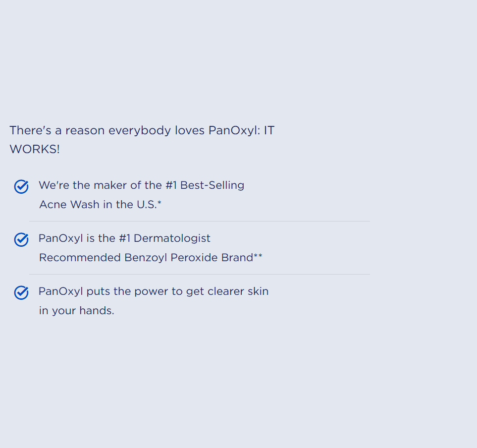This screenshot has height=448, width=477.
Task: Click the "in your hands." text line
Action: [x=77, y=311]
